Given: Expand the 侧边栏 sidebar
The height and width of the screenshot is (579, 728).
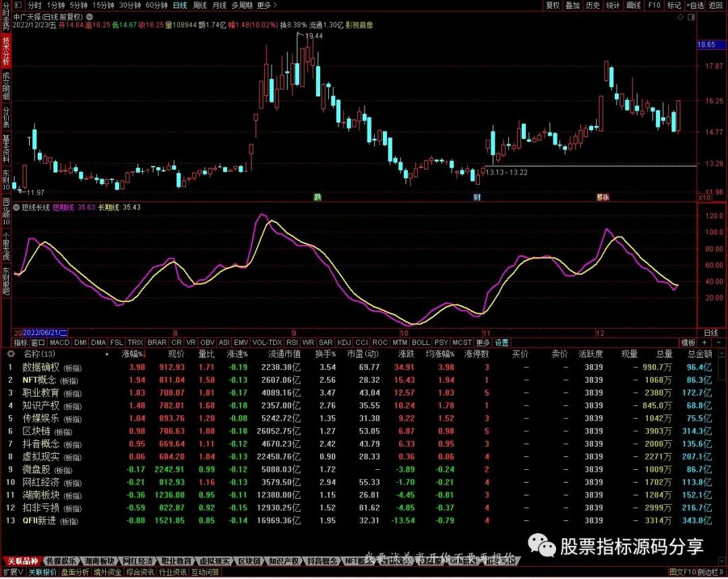Looking at the screenshot, I should (712, 572).
